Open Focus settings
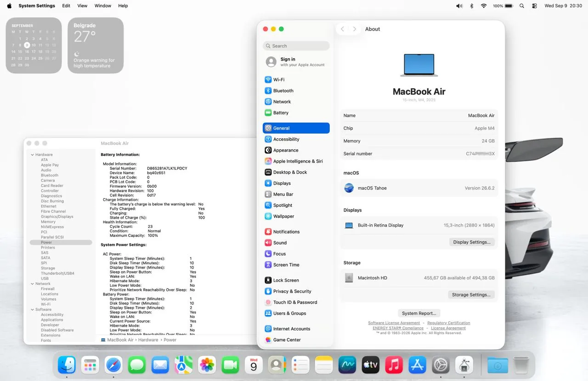This screenshot has height=381, width=588. [x=296, y=254]
